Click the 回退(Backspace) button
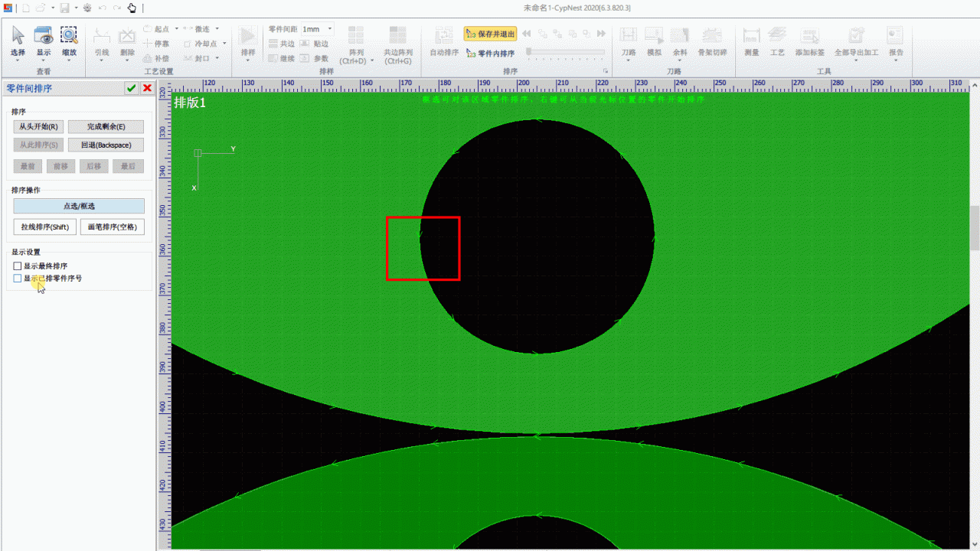This screenshot has width=980, height=551. click(x=106, y=145)
